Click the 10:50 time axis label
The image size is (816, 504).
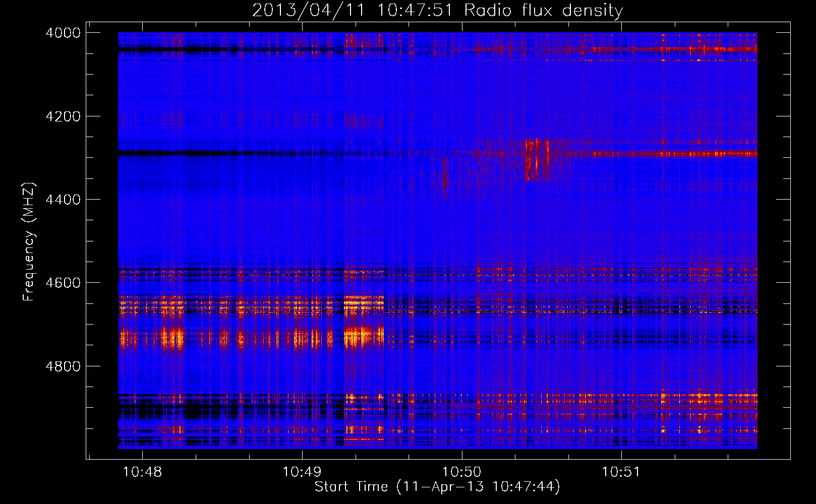(461, 472)
